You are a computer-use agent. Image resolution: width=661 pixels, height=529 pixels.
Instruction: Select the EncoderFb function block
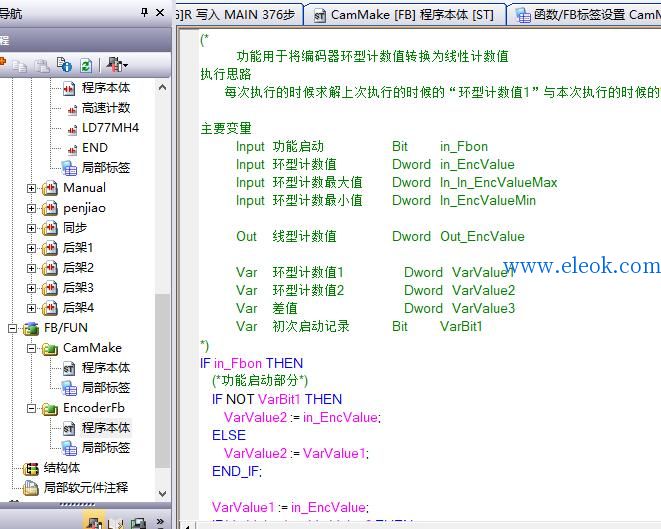94,408
